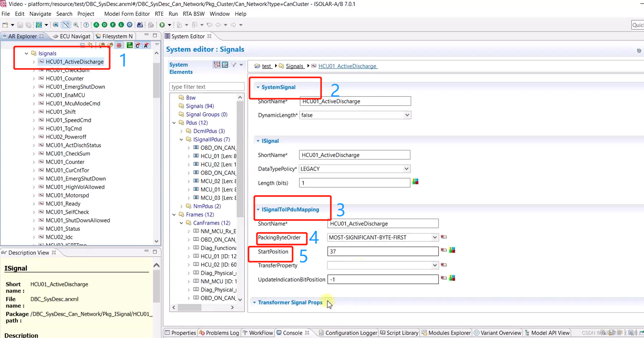The image size is (644, 338).
Task: Select the Problems Log tab at bottom
Action: click(x=222, y=333)
